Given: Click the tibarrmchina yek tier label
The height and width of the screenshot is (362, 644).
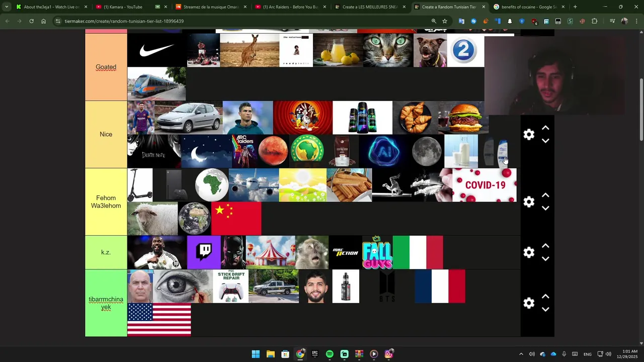Looking at the screenshot, I should 106,303.
